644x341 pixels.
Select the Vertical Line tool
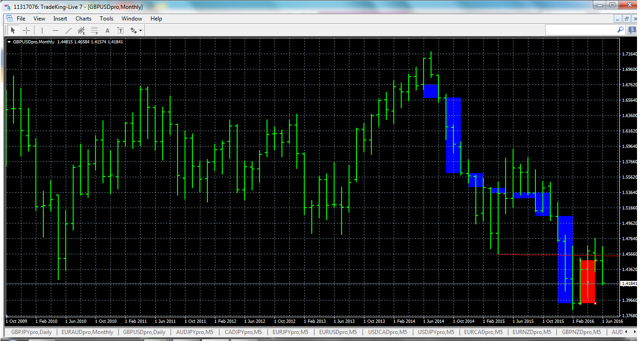[x=41, y=30]
